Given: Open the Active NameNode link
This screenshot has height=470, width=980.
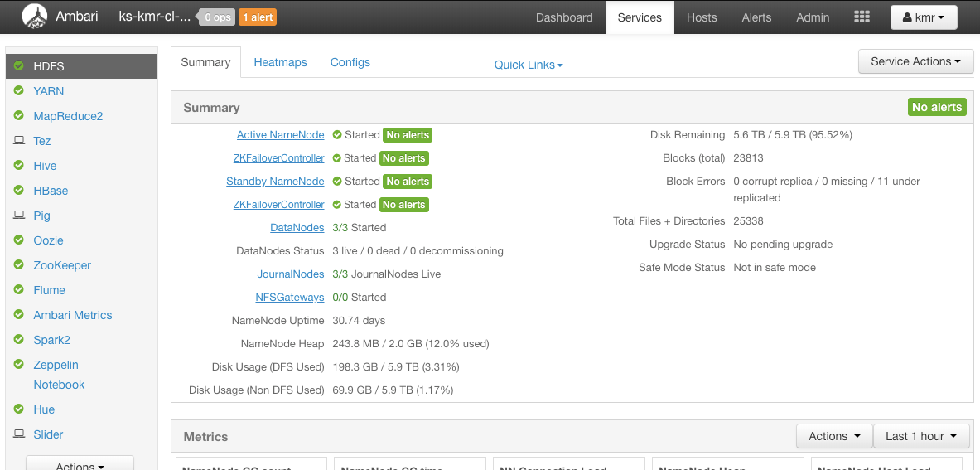Looking at the screenshot, I should pyautogui.click(x=281, y=135).
